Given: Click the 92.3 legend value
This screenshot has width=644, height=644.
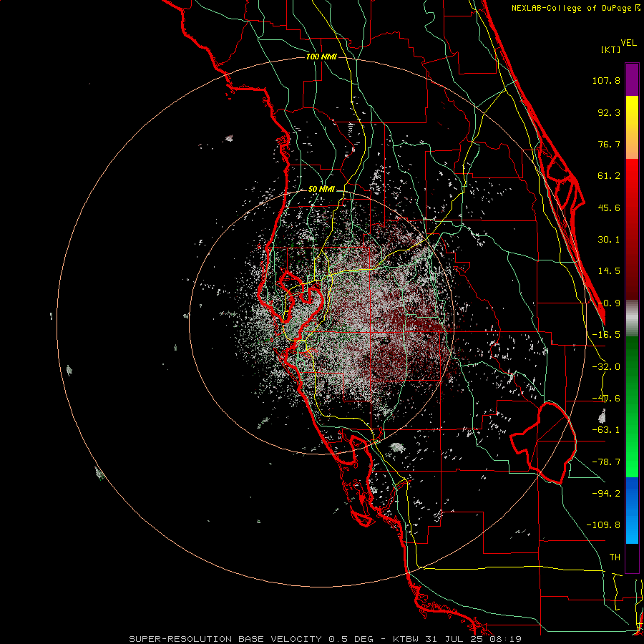Looking at the screenshot, I should tap(609, 112).
